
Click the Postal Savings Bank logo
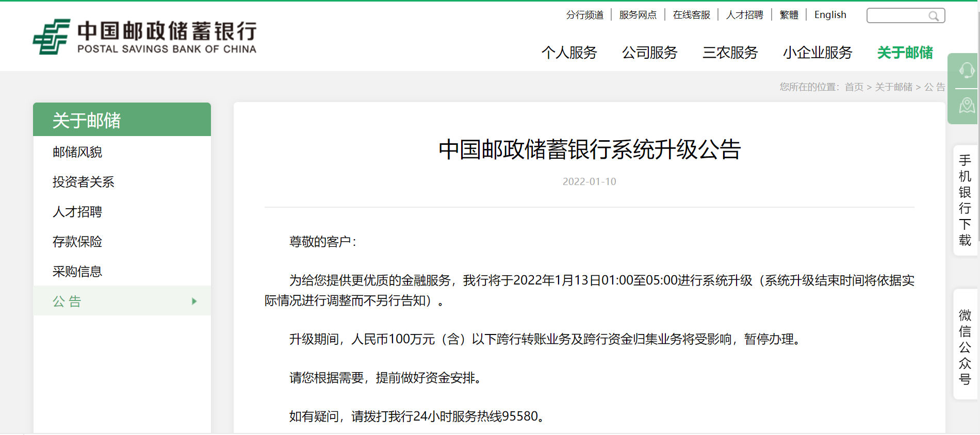145,37
